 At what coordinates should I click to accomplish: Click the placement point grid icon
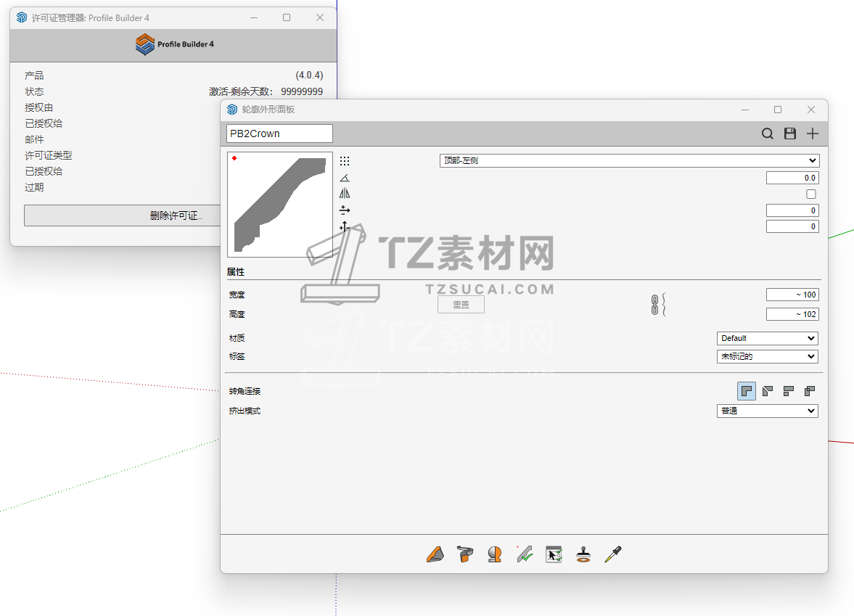click(344, 160)
